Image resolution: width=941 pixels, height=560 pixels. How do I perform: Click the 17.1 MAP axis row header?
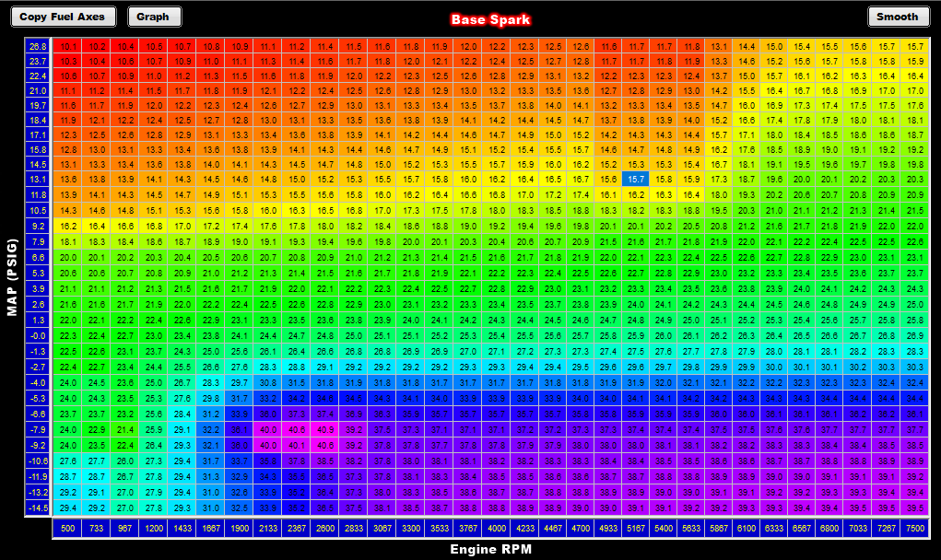[38, 134]
